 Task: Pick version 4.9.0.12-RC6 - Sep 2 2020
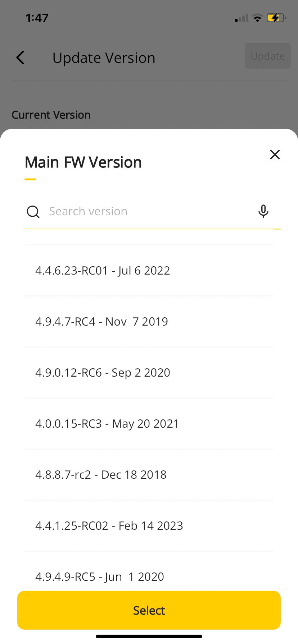click(x=149, y=373)
